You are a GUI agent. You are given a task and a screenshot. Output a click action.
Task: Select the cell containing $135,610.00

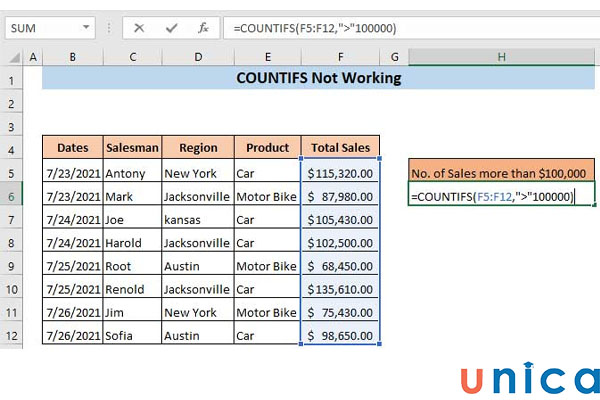339,289
